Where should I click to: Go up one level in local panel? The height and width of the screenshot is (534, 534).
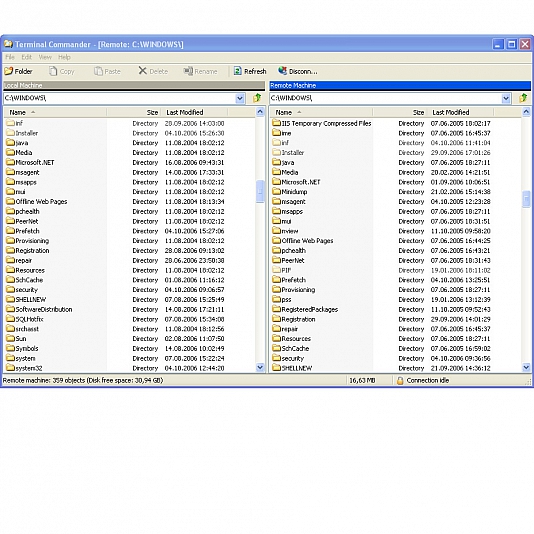[x=257, y=98]
